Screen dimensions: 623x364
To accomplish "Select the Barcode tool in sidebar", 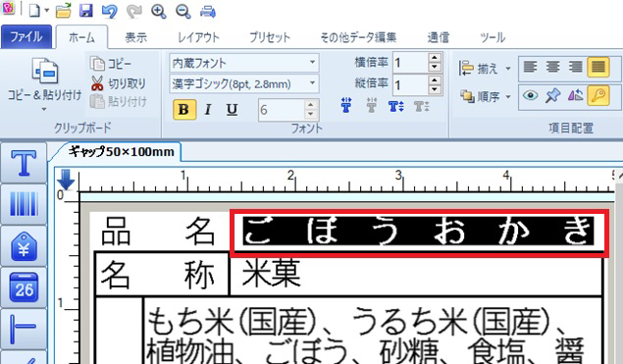I will click(24, 204).
